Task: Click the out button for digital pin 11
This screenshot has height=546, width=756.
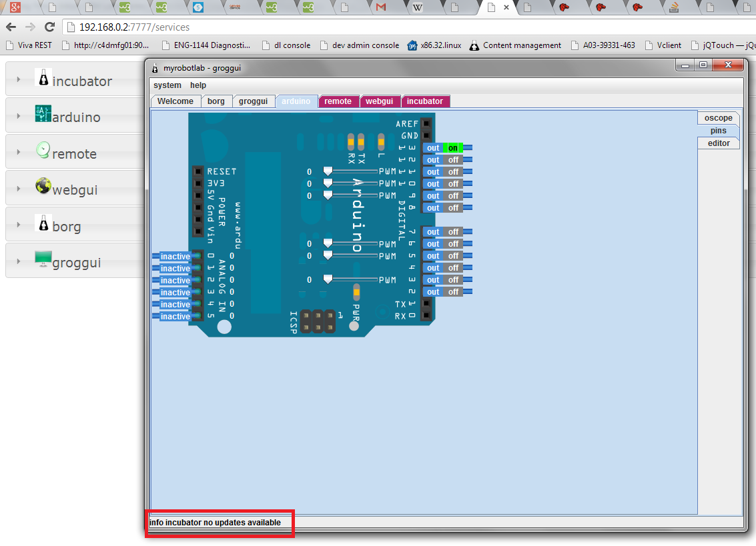Action: [x=433, y=172]
